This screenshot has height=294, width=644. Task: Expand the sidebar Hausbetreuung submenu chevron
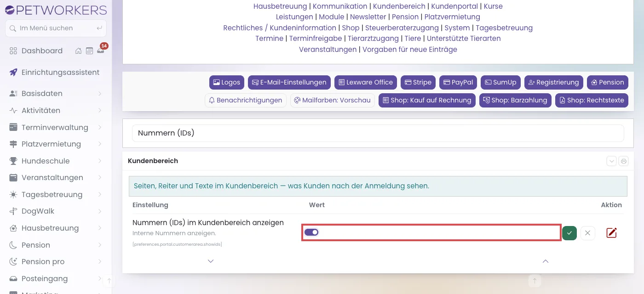[100, 228]
